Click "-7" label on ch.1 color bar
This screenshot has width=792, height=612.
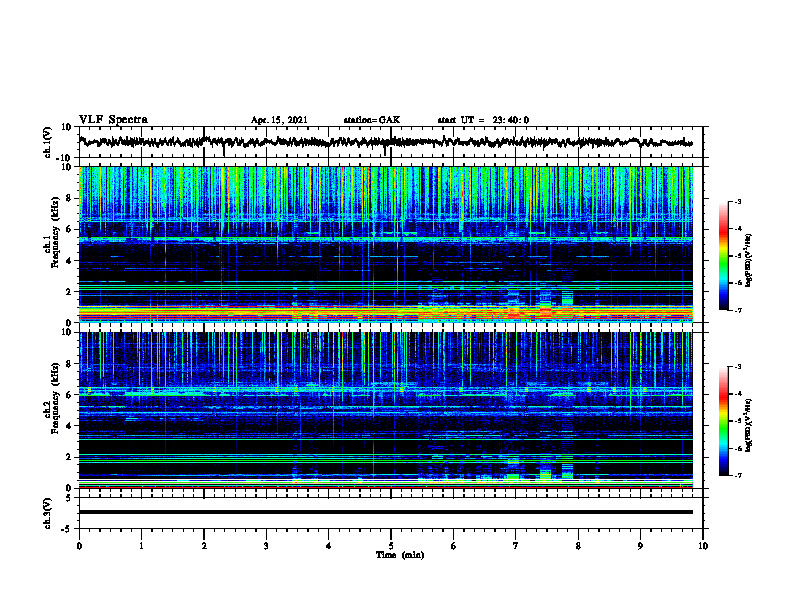tap(738, 310)
